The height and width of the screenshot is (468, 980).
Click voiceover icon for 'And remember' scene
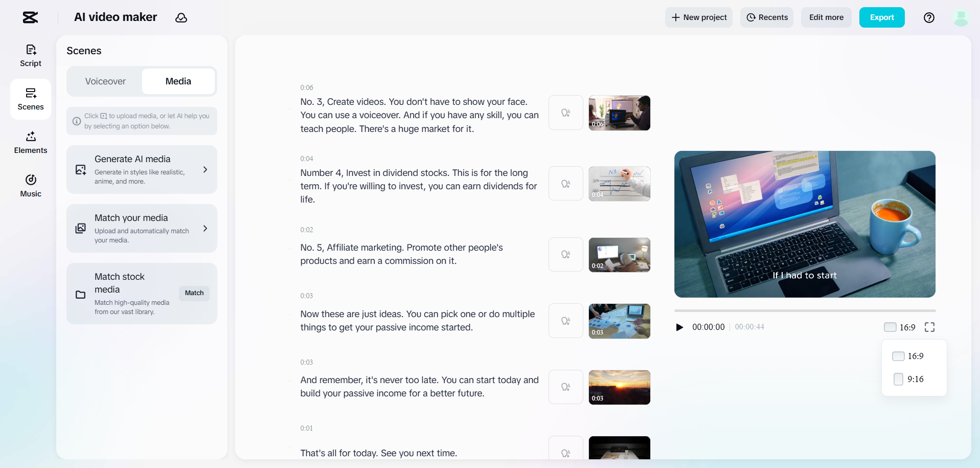click(566, 387)
